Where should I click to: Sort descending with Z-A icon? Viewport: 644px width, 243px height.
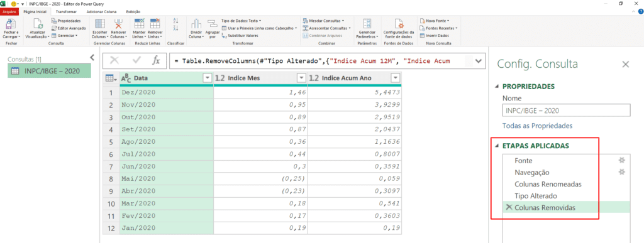pos(176,28)
